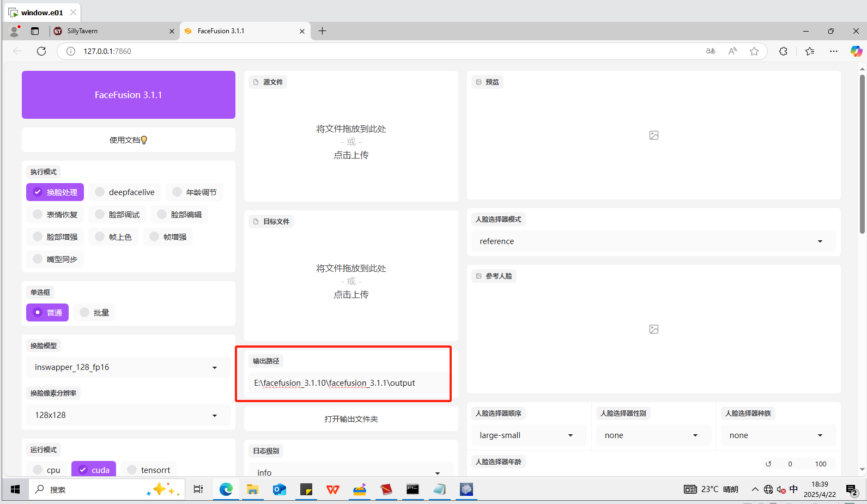Click the 源文件 upload drop area
This screenshot has height=504, width=867.
[x=351, y=142]
